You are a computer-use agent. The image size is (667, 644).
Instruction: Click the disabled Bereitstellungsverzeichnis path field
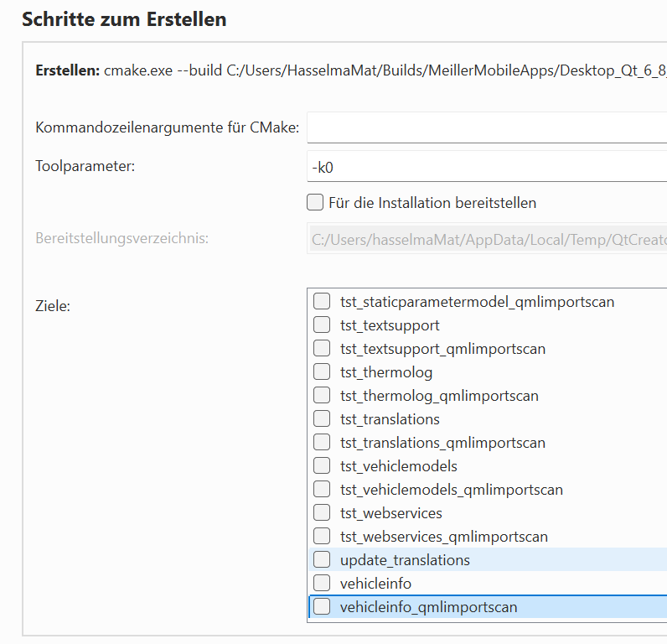coord(486,239)
